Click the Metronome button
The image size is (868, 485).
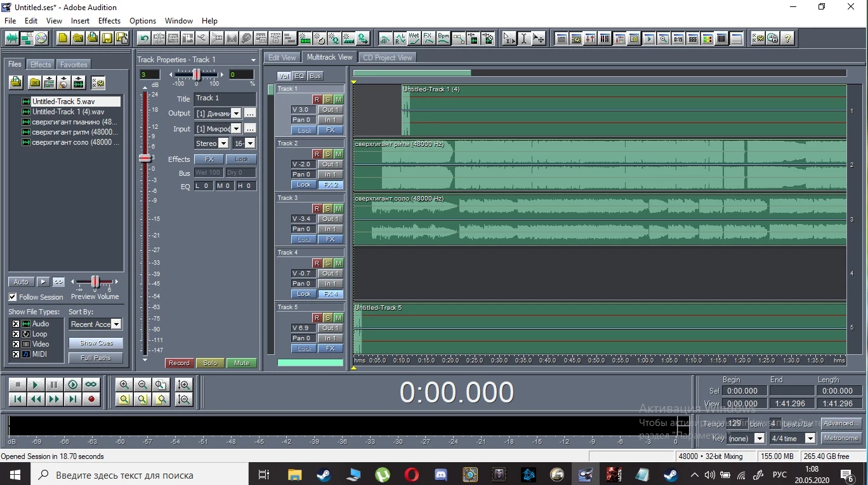click(x=841, y=438)
